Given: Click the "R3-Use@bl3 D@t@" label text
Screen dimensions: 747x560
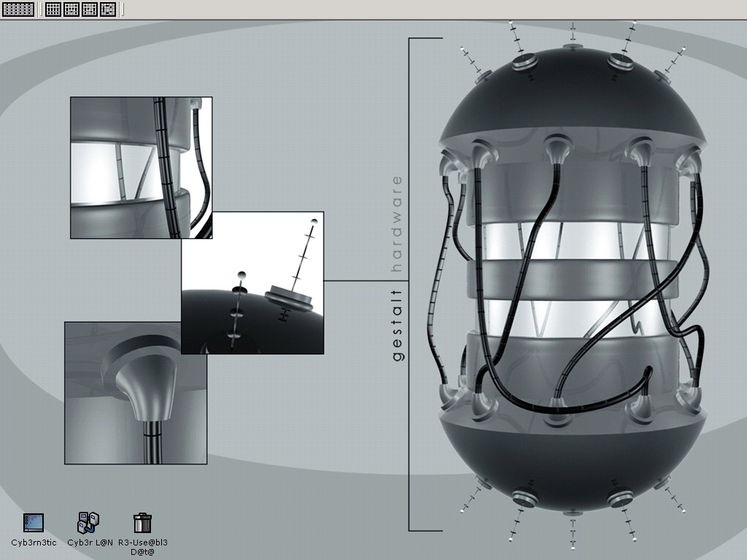Looking at the screenshot, I should 143,547.
